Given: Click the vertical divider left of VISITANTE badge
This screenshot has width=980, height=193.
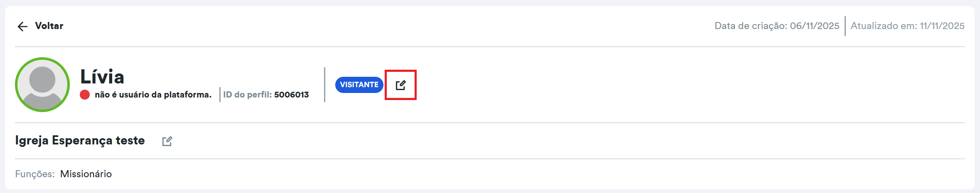Looking at the screenshot, I should tap(324, 85).
